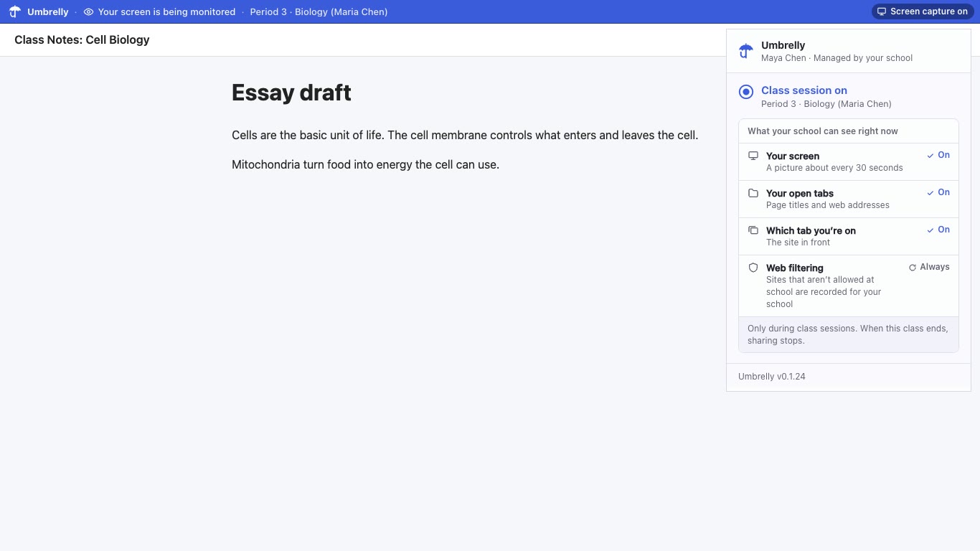Image resolution: width=980 pixels, height=551 pixels.
Task: Click the Only during class sessions note
Action: pos(848,334)
